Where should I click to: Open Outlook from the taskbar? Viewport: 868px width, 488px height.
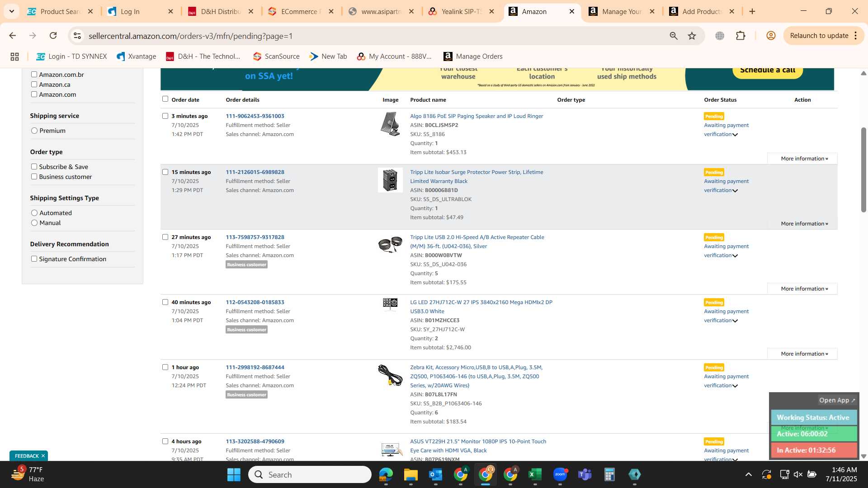[x=435, y=474]
